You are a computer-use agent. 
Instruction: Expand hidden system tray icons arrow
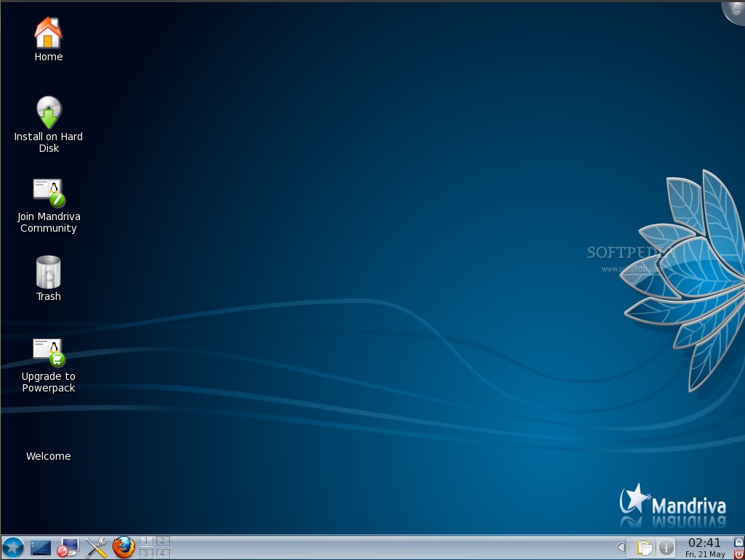621,548
